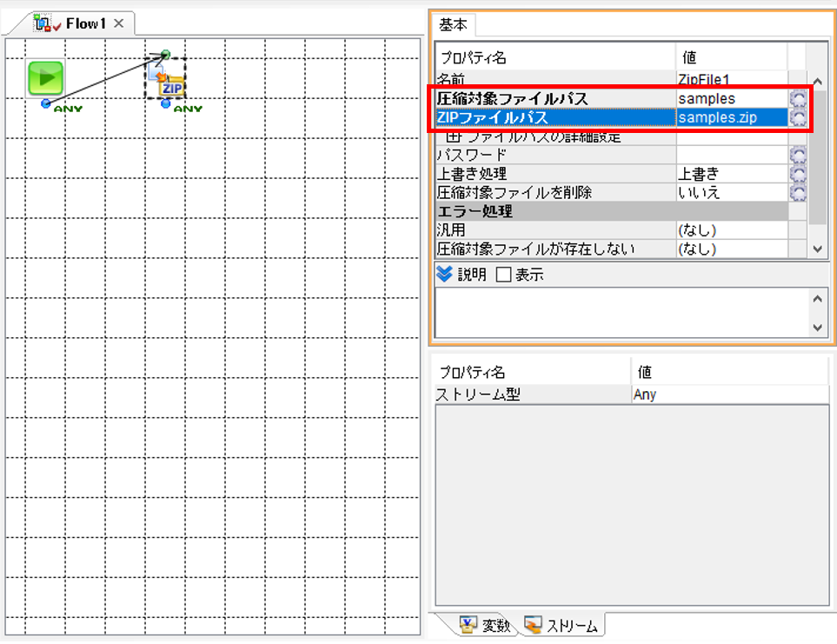Screen dimensions: 837x644
Task: Click the ANY label under Start component
Action: 68,109
